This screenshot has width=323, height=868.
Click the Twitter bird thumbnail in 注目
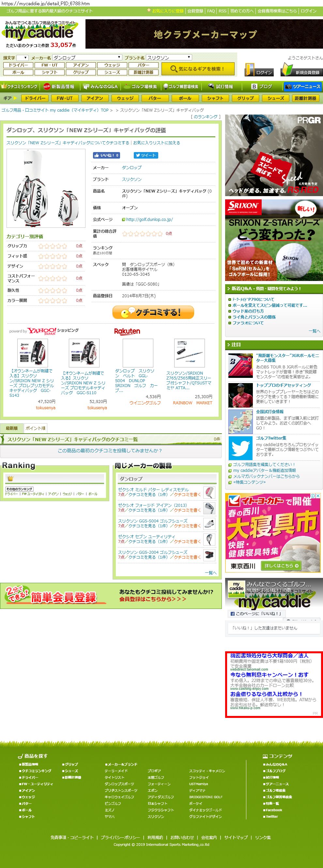point(240,448)
